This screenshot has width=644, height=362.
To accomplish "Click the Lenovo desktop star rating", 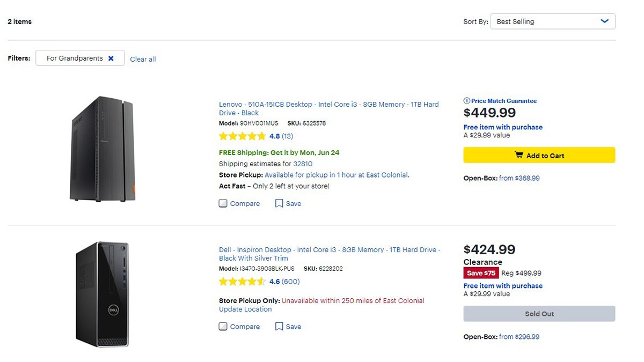I will [242, 136].
